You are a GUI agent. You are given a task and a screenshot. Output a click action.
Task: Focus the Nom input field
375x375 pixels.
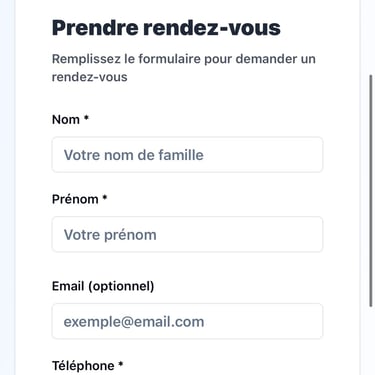[187, 155]
